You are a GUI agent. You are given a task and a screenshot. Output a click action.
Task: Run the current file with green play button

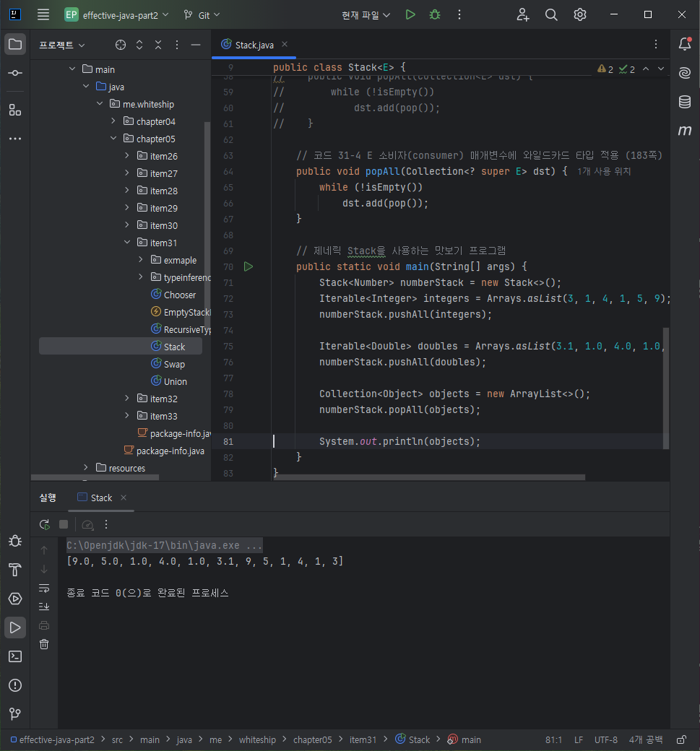pyautogui.click(x=410, y=15)
